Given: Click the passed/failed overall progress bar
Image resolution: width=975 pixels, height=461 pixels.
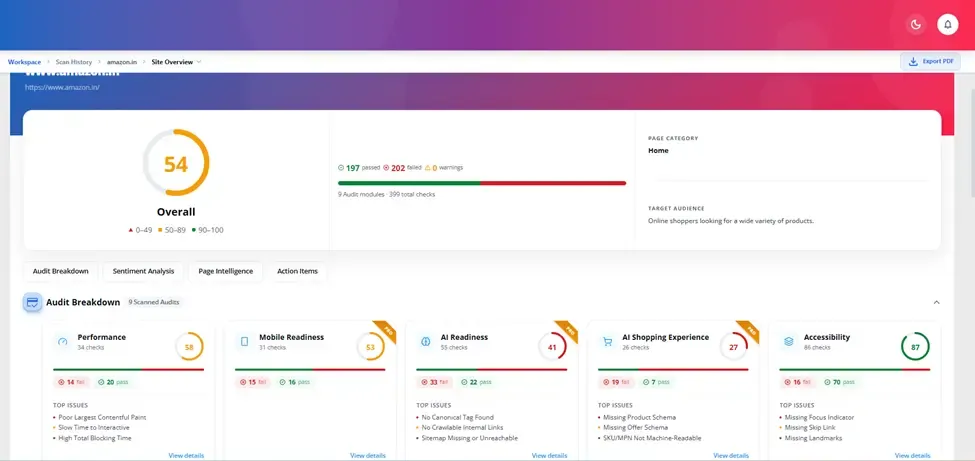Looking at the screenshot, I should (482, 183).
